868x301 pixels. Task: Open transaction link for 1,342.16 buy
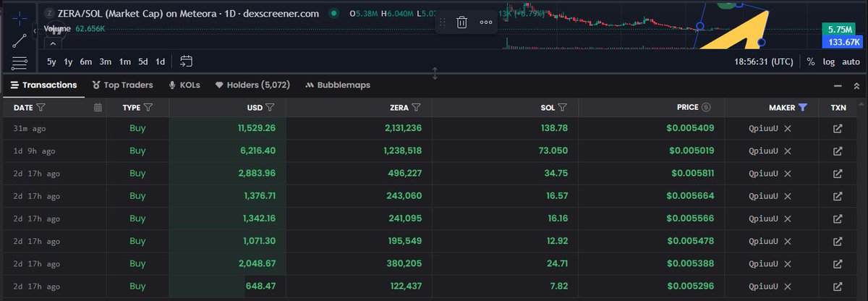click(x=838, y=219)
